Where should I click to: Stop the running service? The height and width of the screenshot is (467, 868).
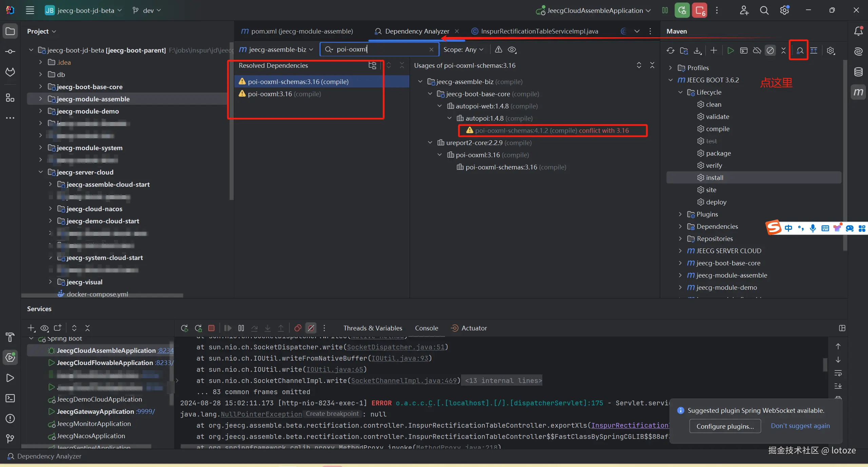pyautogui.click(x=211, y=328)
